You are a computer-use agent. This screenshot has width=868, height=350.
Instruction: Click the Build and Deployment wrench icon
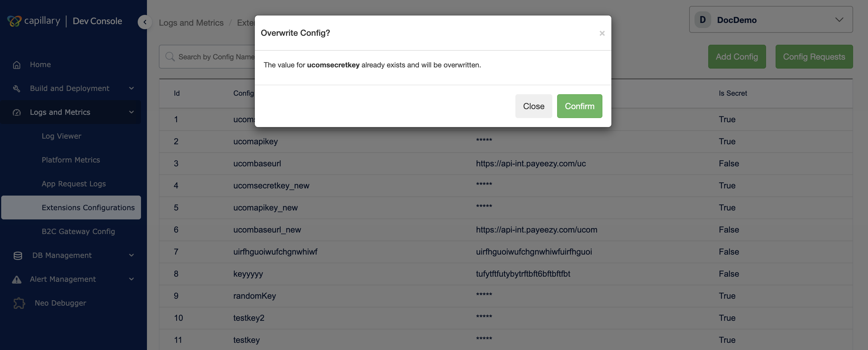16,89
